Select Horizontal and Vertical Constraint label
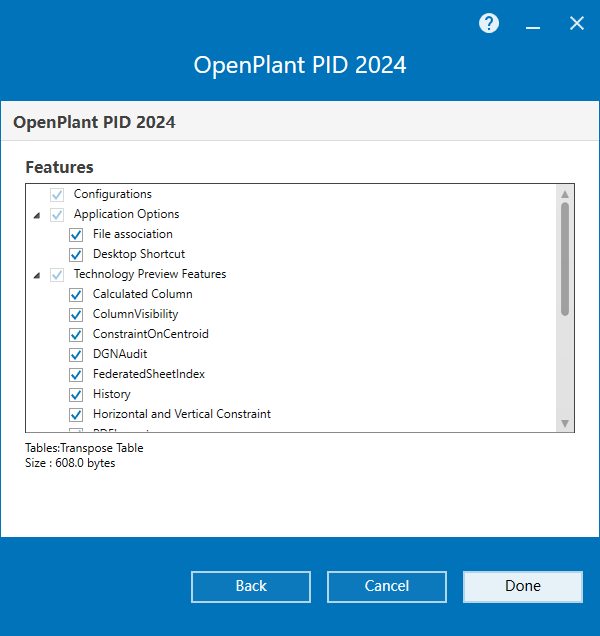600x636 pixels. [181, 414]
